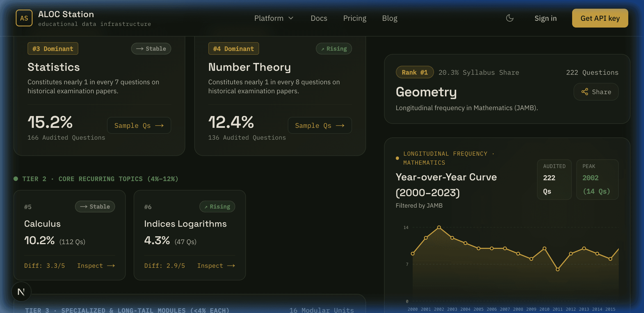Viewport: 644px width, 313px height.
Task: Click the Stable badge on Calculus card
Action: click(x=95, y=207)
